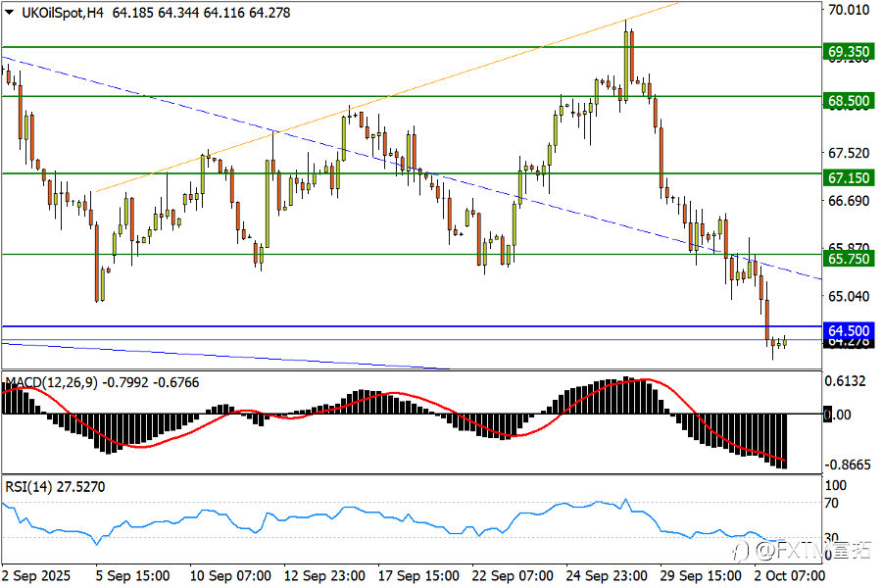Click the 24 Sep 23:00 time label

(607, 575)
